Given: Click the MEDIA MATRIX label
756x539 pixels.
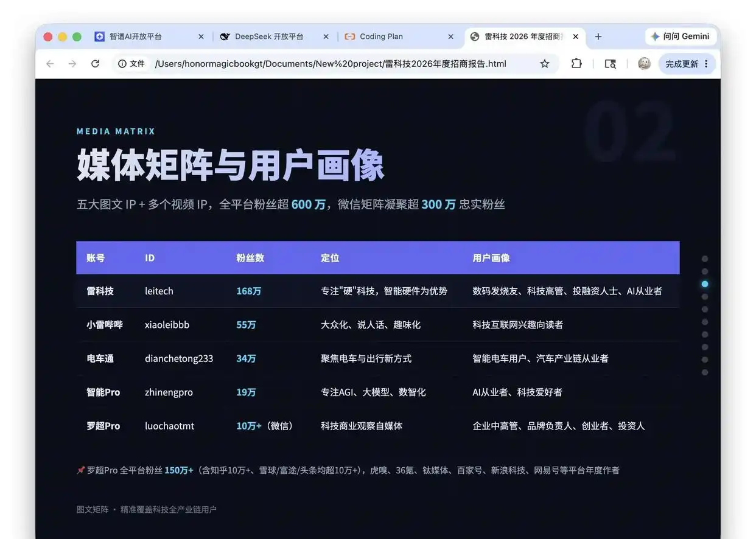Looking at the screenshot, I should pyautogui.click(x=116, y=131).
